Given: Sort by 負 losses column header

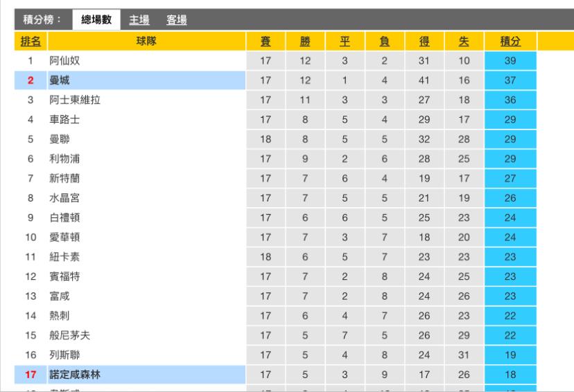Looking at the screenshot, I should (x=384, y=42).
